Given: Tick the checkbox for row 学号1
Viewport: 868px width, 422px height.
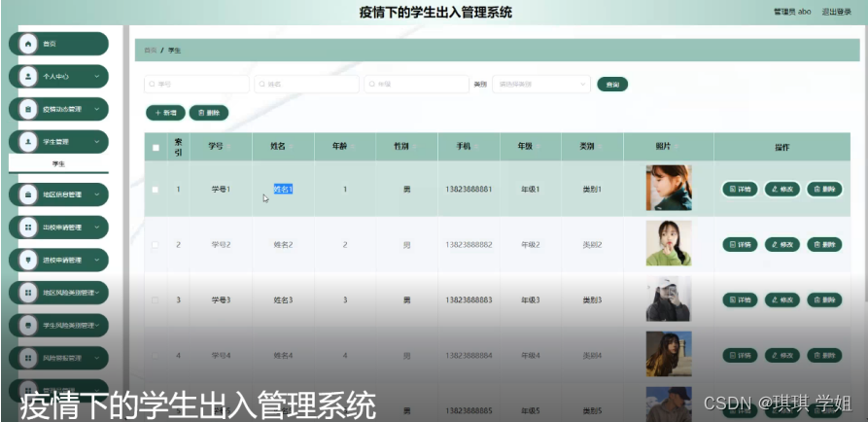Looking at the screenshot, I should tap(156, 190).
